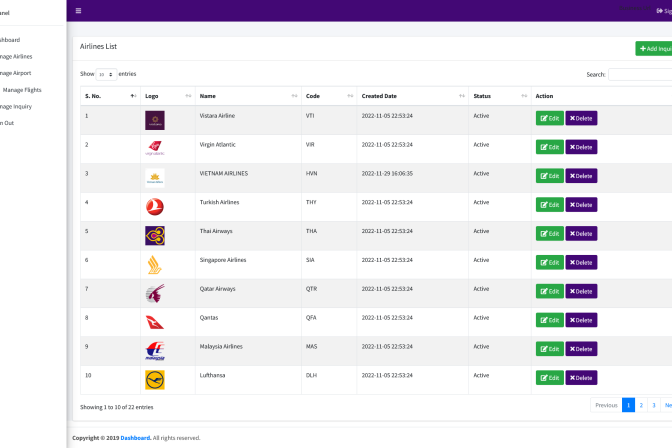672x448 pixels.
Task: Edit the Lufthansa row
Action: [x=549, y=378]
